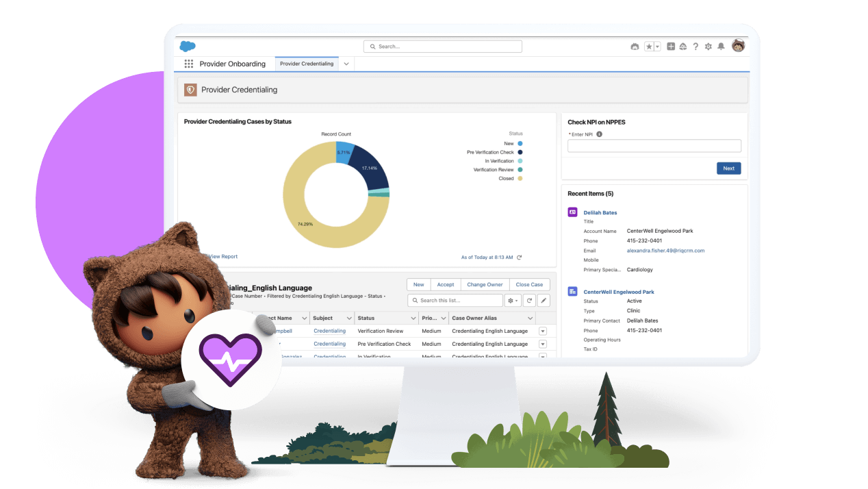Click the Provider Onboarding app name
Image resolution: width=868 pixels, height=489 pixels.
pos(232,64)
